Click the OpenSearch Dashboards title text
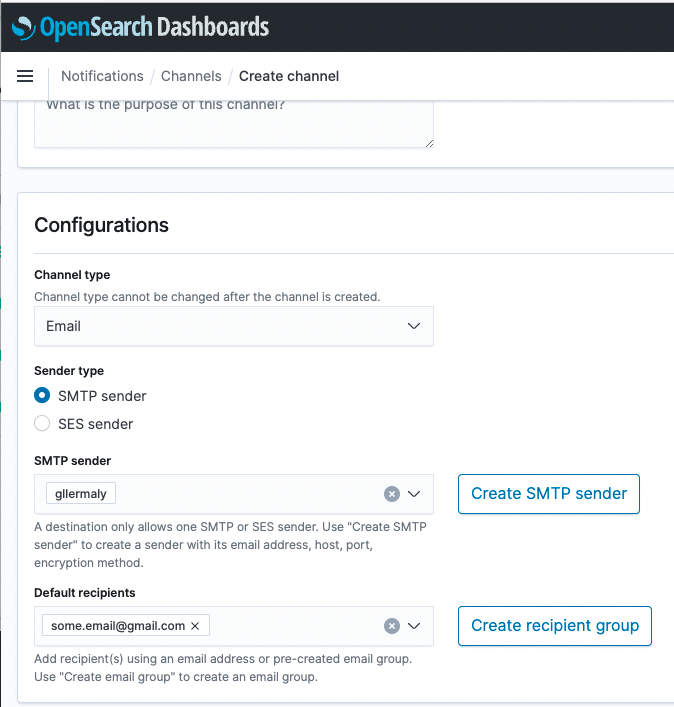The width and height of the screenshot is (674, 707). tap(155, 27)
